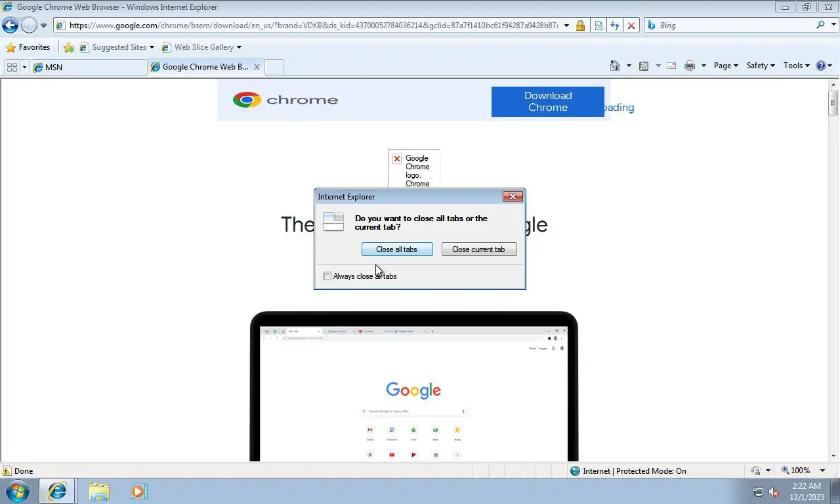Expand the Print options dropdown arrow
The image size is (840, 504).
click(x=703, y=66)
